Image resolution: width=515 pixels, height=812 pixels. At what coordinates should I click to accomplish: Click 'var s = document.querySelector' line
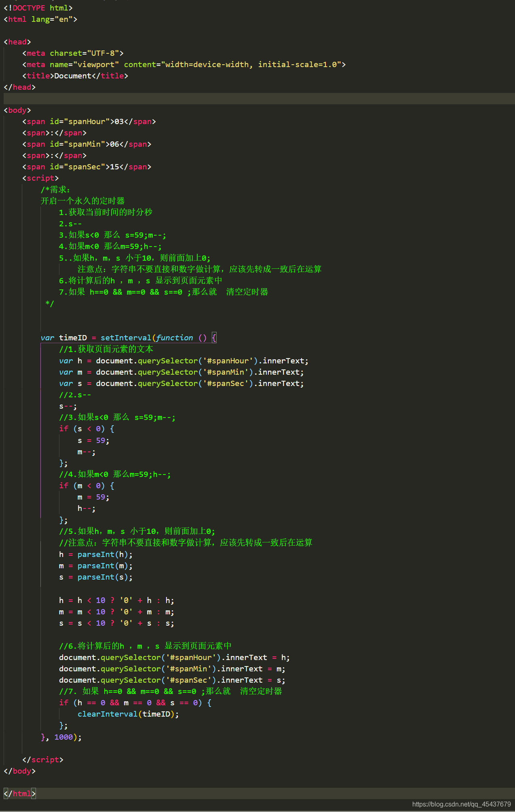pyautogui.click(x=182, y=384)
